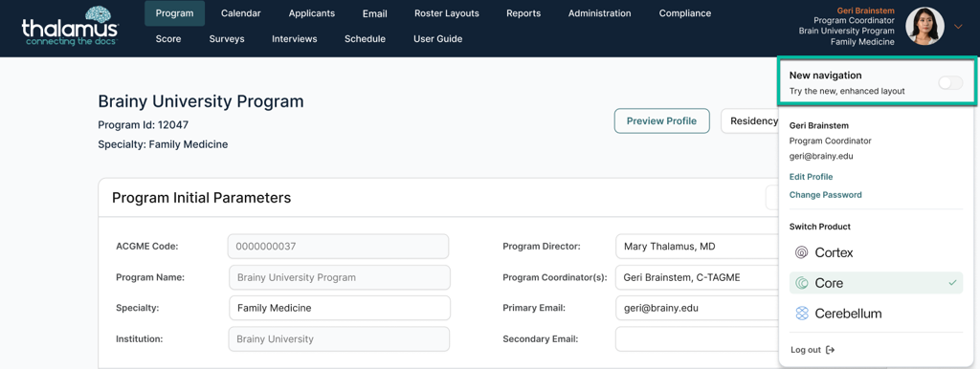Click the orange Geri Brainstem header name
This screenshot has width=980, height=369.
pos(865,11)
